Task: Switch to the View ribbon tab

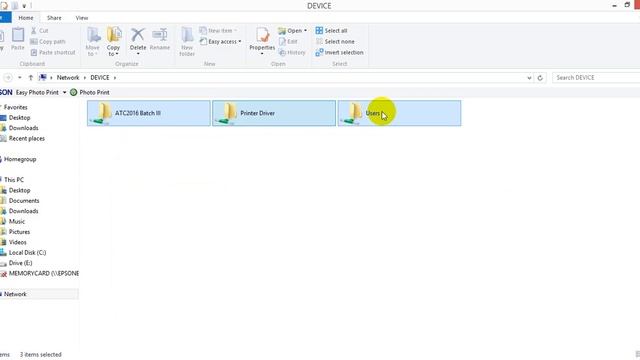Action: (x=82, y=18)
